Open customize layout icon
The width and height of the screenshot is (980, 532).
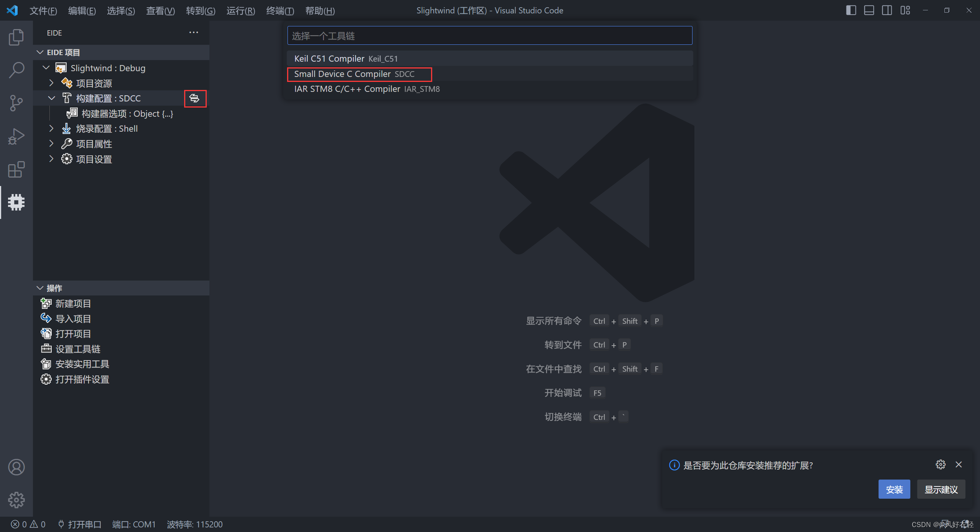905,10
